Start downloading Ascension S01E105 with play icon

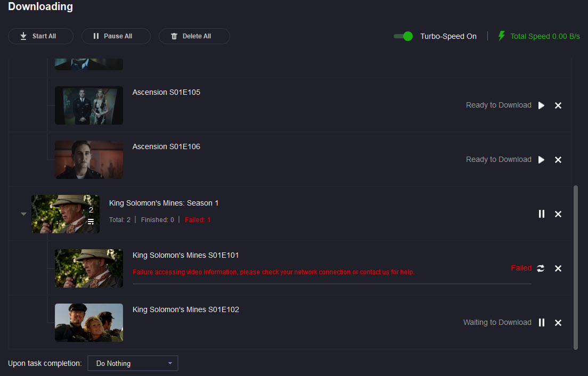(541, 105)
